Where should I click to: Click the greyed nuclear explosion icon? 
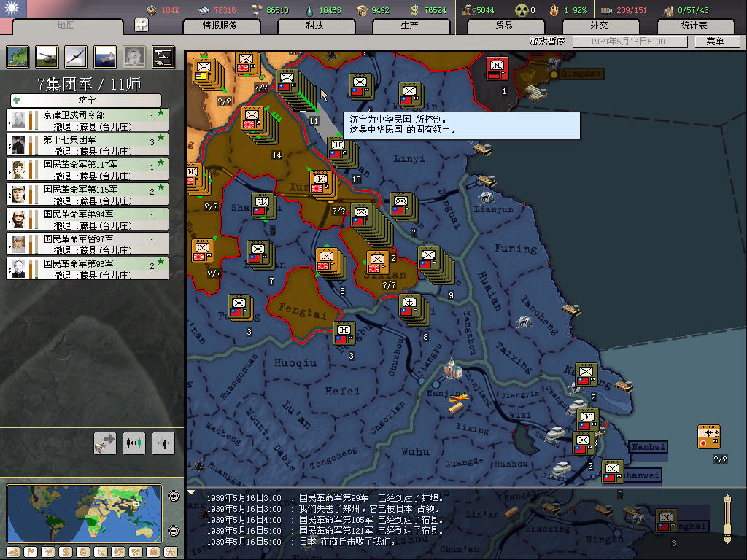click(134, 57)
